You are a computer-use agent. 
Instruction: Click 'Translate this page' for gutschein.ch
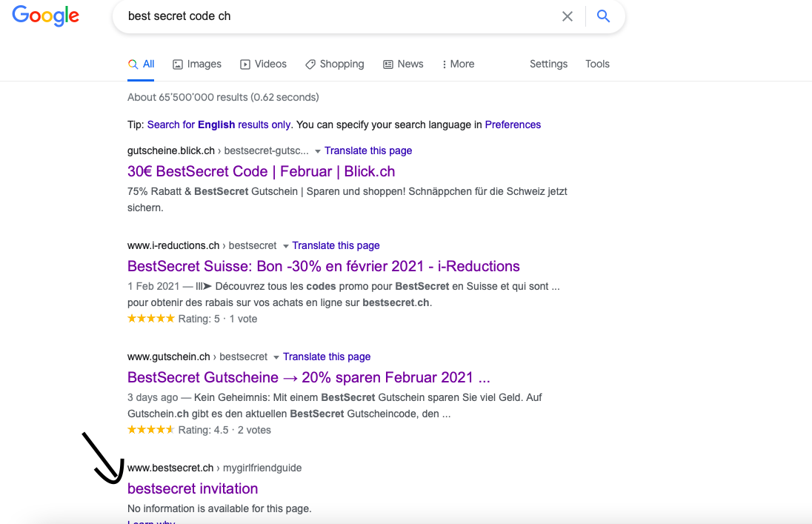click(x=327, y=357)
